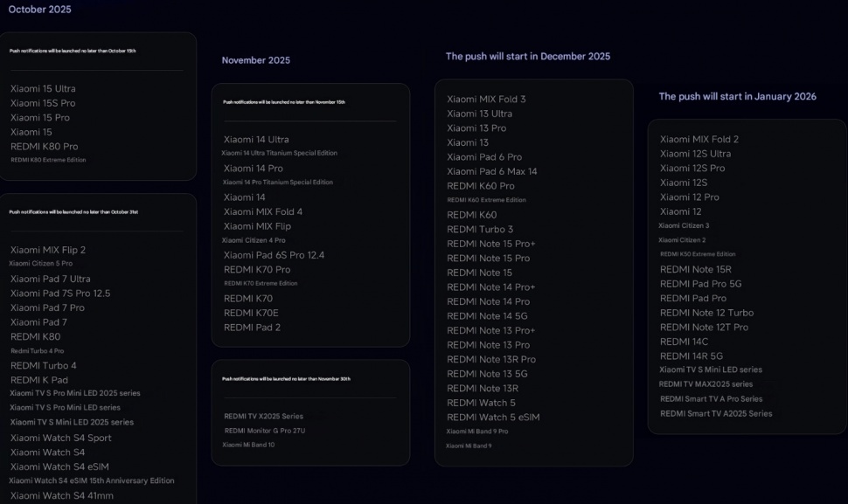Click the "Xiaomi Citizen 3" line

tap(684, 226)
